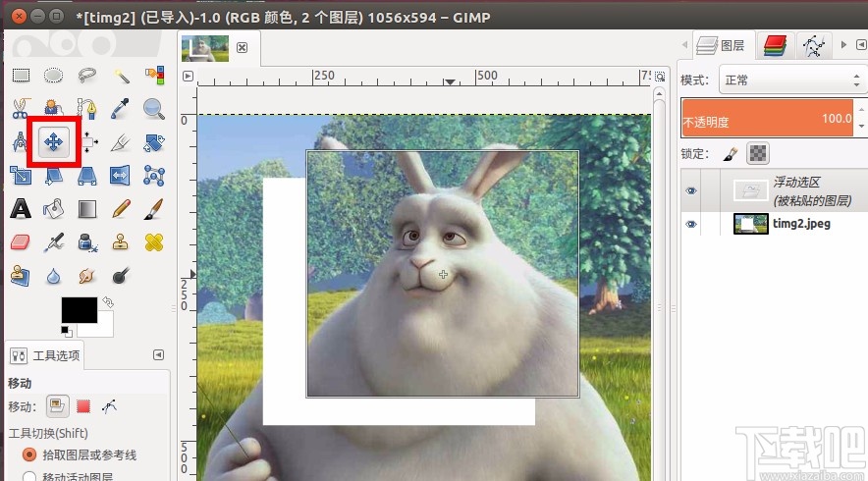This screenshot has width=868, height=481.
Task: Select the Text tool
Action: point(21,209)
